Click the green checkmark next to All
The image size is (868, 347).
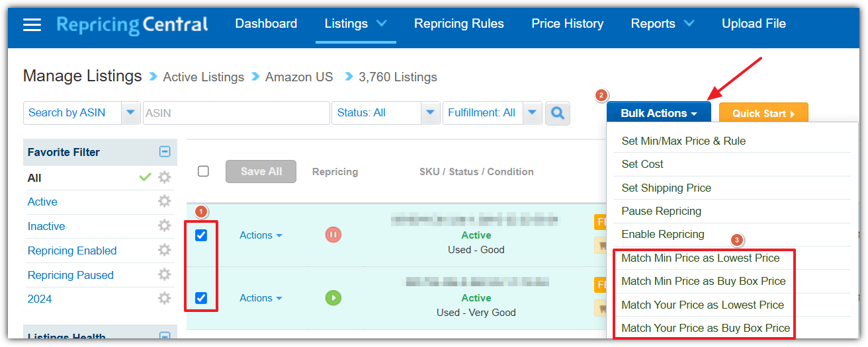pyautogui.click(x=146, y=177)
